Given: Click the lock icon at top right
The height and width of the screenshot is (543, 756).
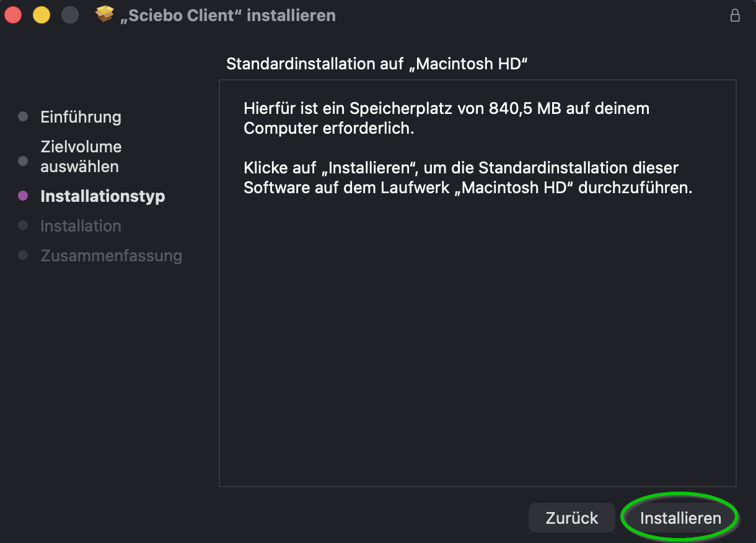Looking at the screenshot, I should coord(735,15).
